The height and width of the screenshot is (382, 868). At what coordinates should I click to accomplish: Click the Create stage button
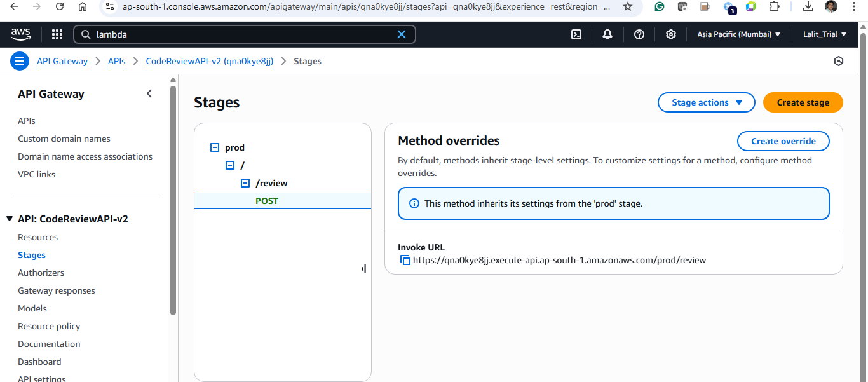click(803, 102)
